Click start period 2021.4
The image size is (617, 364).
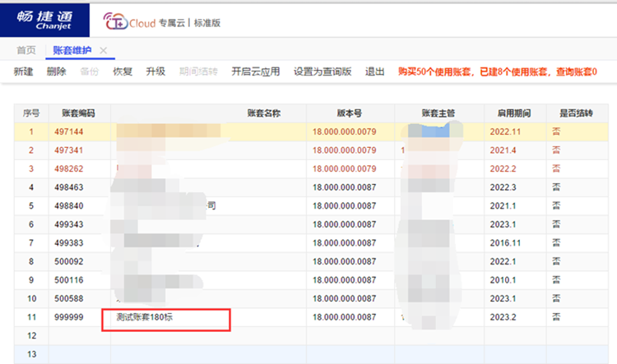click(503, 150)
